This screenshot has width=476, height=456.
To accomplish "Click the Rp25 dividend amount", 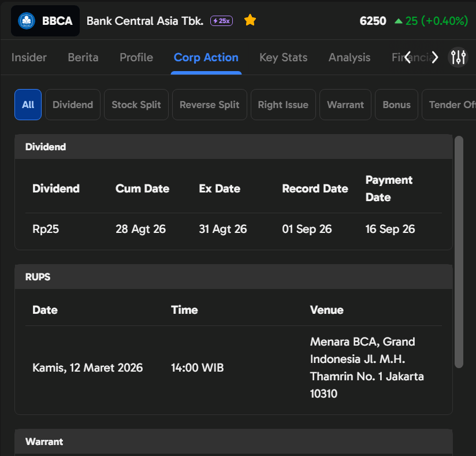I will 46,229.
